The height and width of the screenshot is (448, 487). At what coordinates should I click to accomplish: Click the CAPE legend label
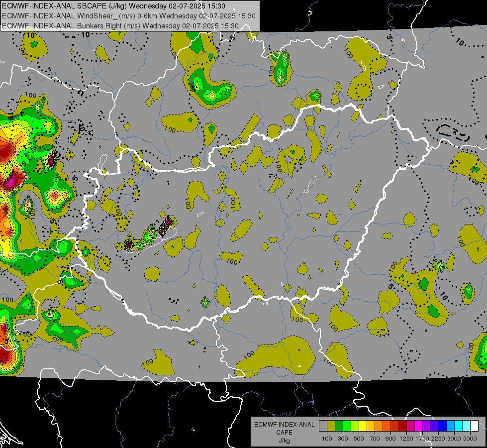(284, 433)
